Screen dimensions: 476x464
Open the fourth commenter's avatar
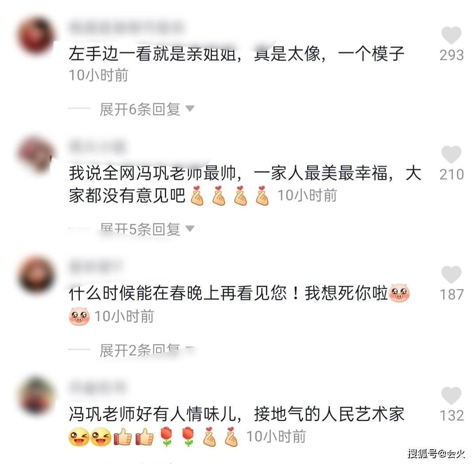click(x=36, y=396)
